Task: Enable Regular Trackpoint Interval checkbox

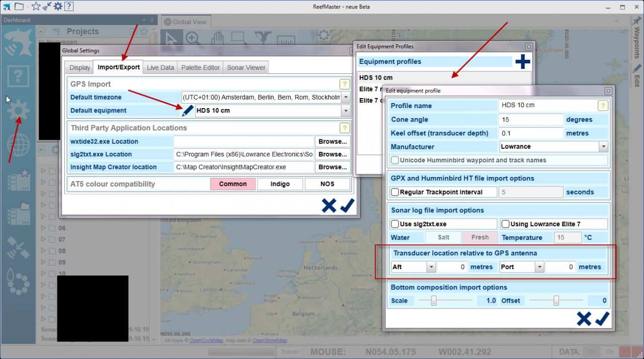Action: tap(395, 192)
